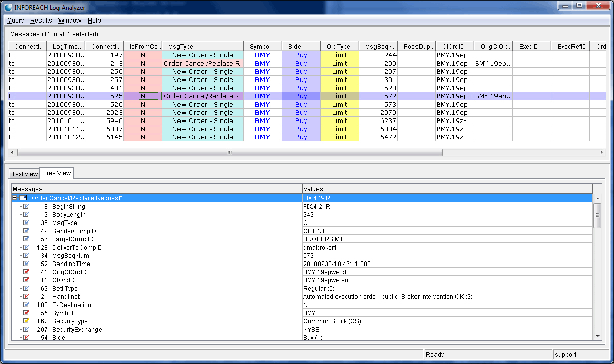Sort by the MsgType column header
Image resolution: width=614 pixels, height=364 pixels.
(x=202, y=47)
